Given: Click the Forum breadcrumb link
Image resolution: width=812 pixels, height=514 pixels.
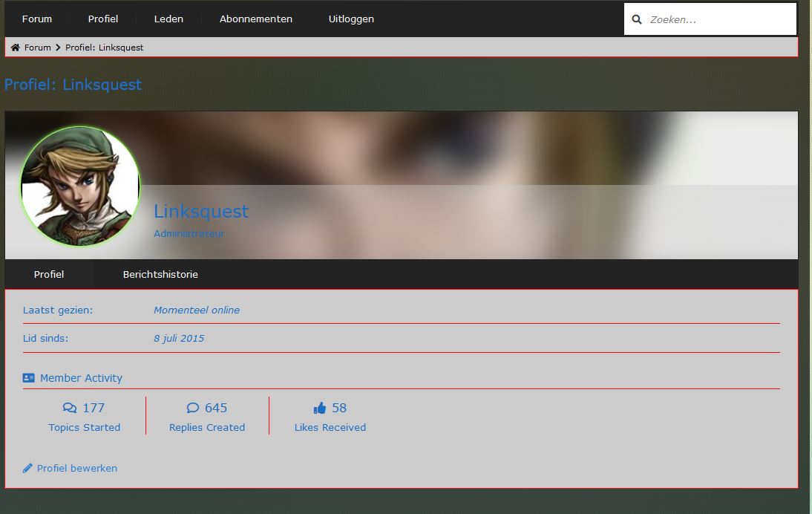Looking at the screenshot, I should pyautogui.click(x=38, y=48).
